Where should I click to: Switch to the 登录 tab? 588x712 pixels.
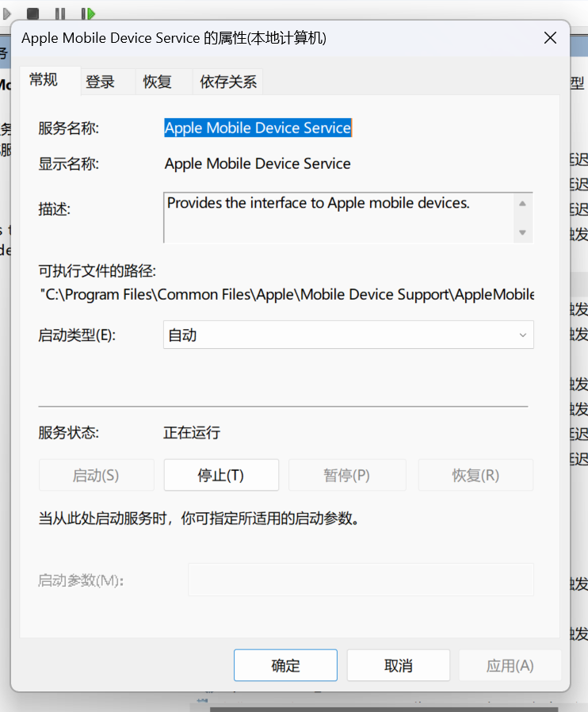pos(101,82)
